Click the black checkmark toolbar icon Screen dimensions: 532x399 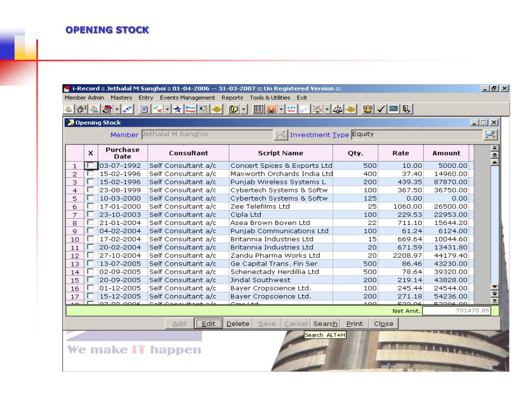(381, 109)
